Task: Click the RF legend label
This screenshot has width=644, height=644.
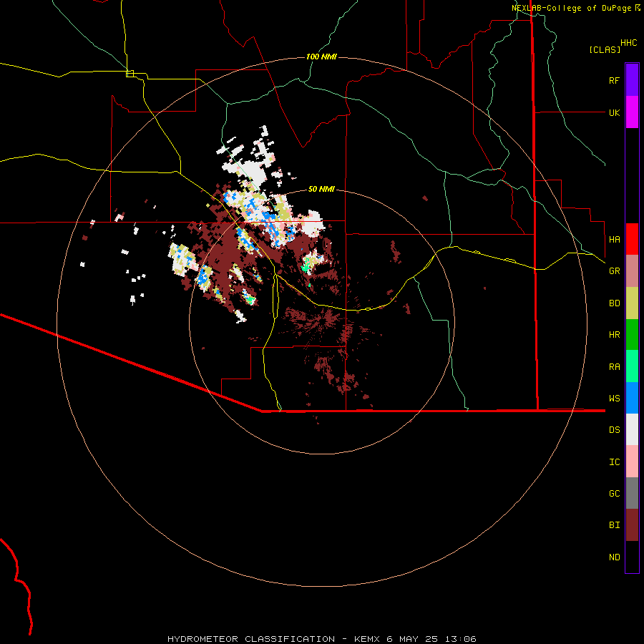Action: [x=614, y=80]
